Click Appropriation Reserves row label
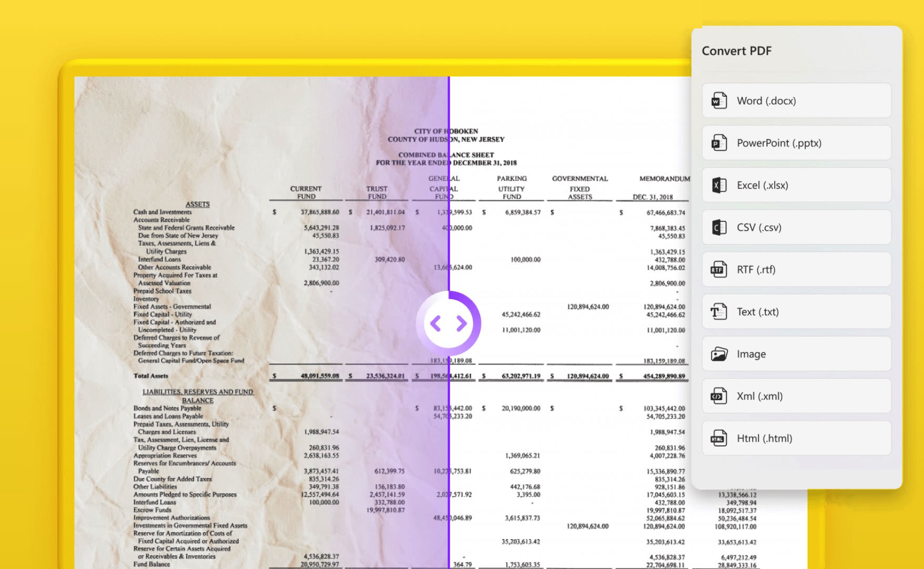The image size is (924, 569). coord(165,455)
